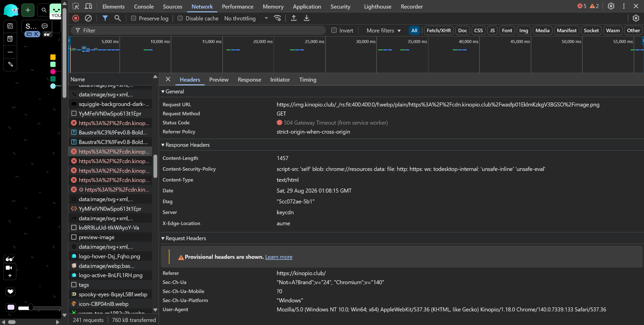Toggle the All request type filter
The width and height of the screenshot is (644, 325).
(x=414, y=30)
